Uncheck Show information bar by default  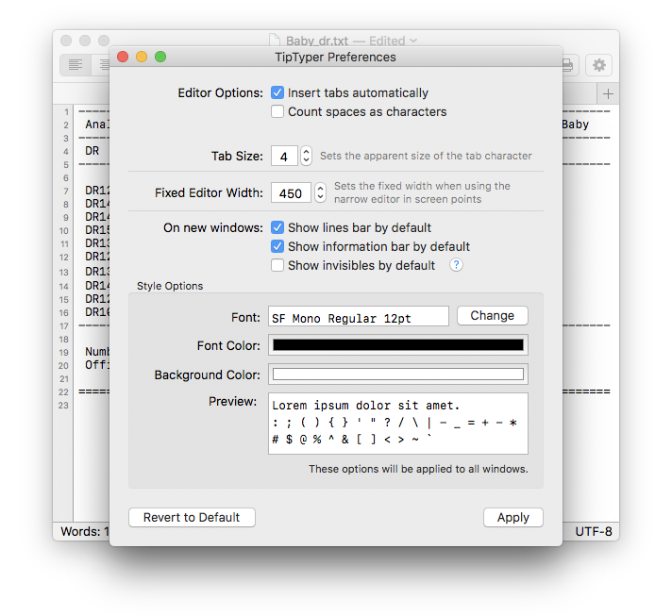[277, 246]
